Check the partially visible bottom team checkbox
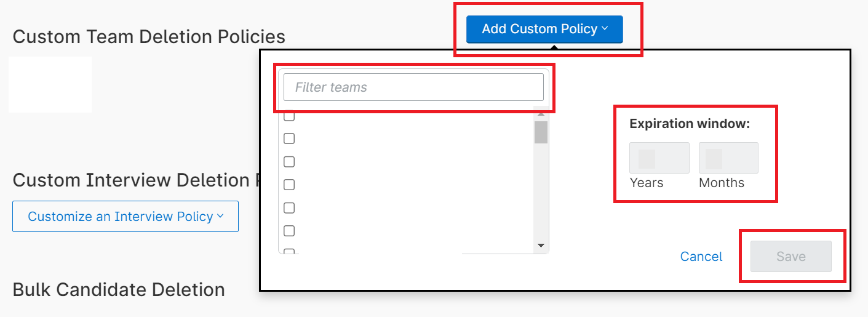The image size is (868, 317). pos(289,251)
